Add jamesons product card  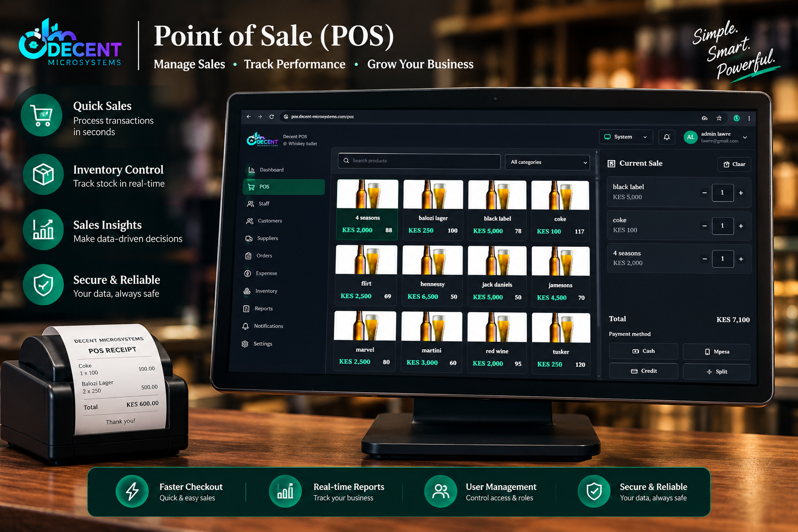561,277
